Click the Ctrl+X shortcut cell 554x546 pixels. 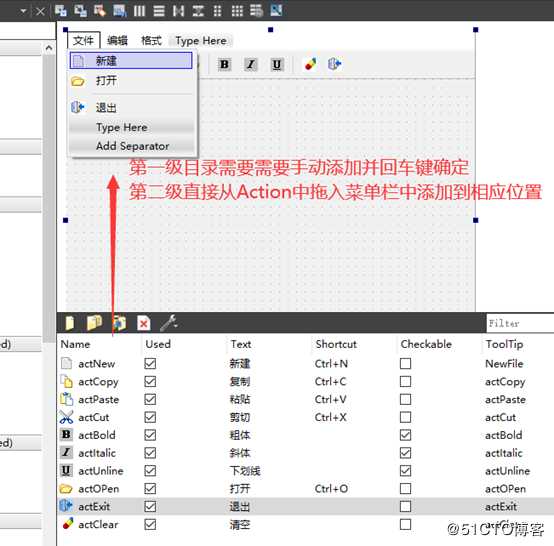[331, 417]
